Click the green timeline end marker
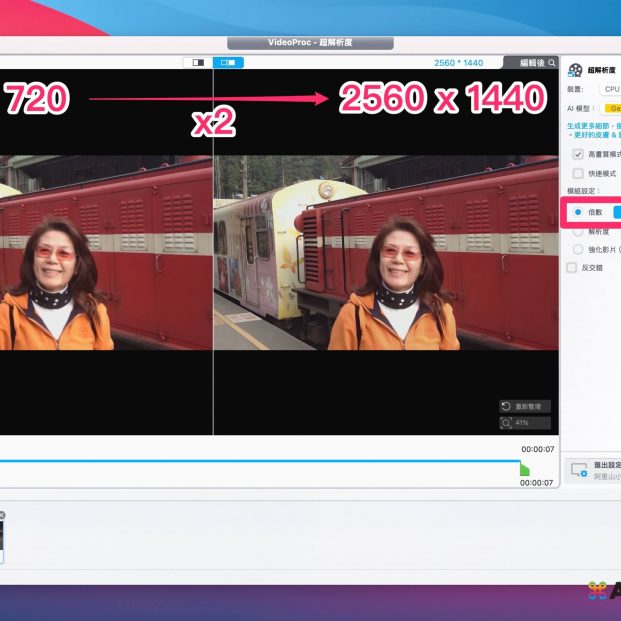Viewport: 621px width, 621px height. [x=525, y=469]
